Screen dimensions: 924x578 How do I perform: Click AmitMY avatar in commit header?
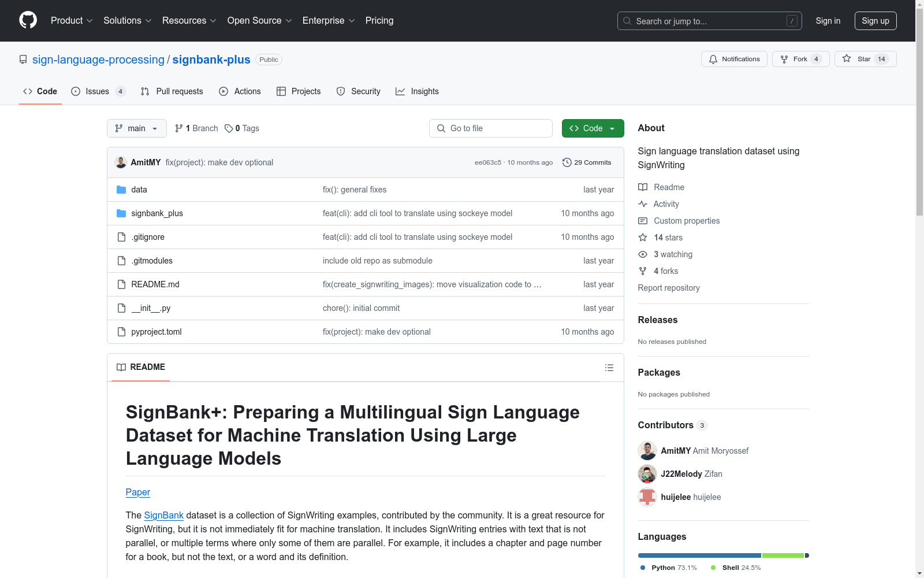tap(121, 162)
